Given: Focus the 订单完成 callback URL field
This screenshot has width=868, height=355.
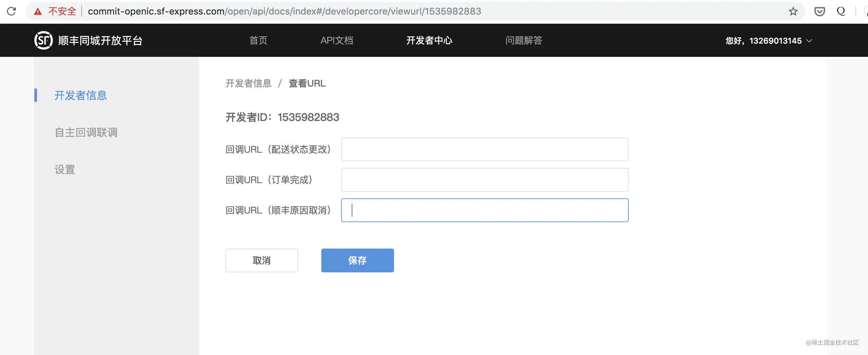Looking at the screenshot, I should pos(485,180).
